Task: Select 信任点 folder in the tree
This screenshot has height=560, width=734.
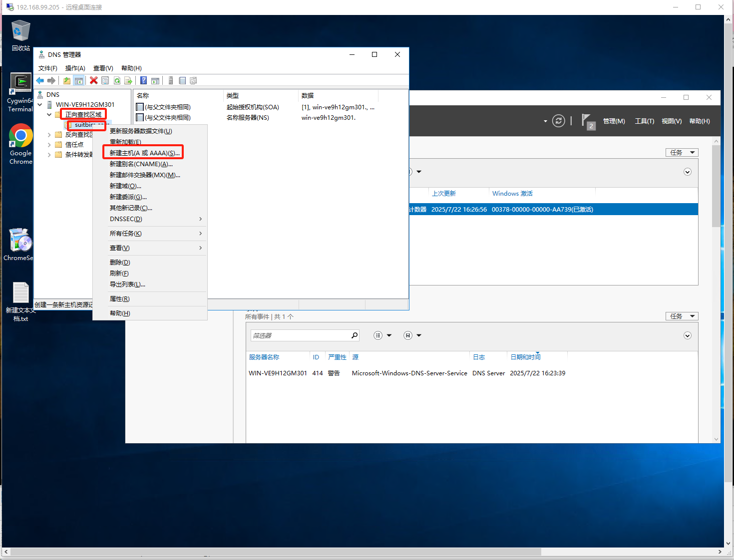Action: tap(74, 144)
